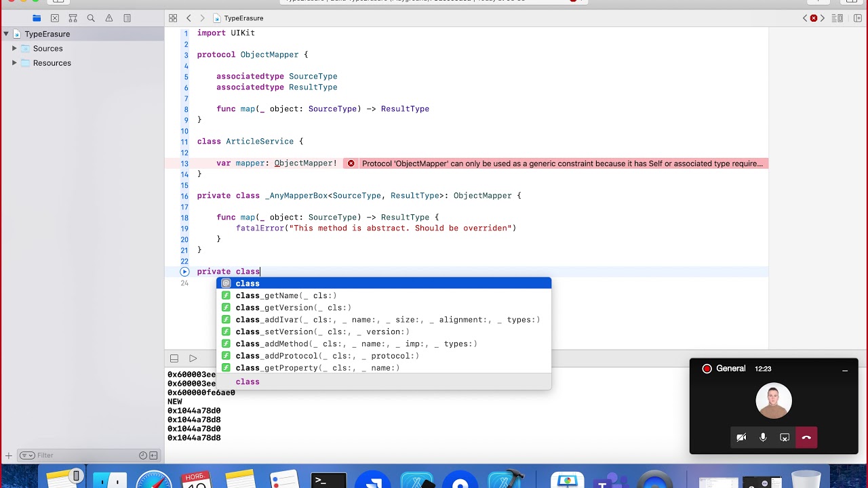Open Reminders from the Dock
The width and height of the screenshot is (868, 488).
click(x=284, y=479)
